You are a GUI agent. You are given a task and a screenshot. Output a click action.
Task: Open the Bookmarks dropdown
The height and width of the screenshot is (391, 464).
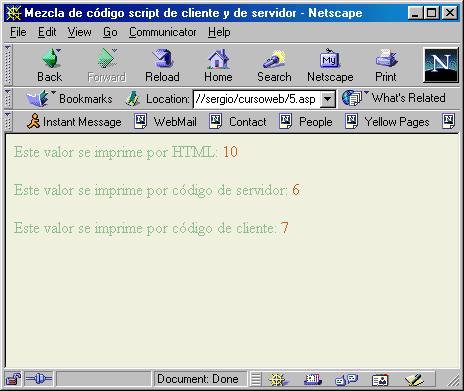69,99
